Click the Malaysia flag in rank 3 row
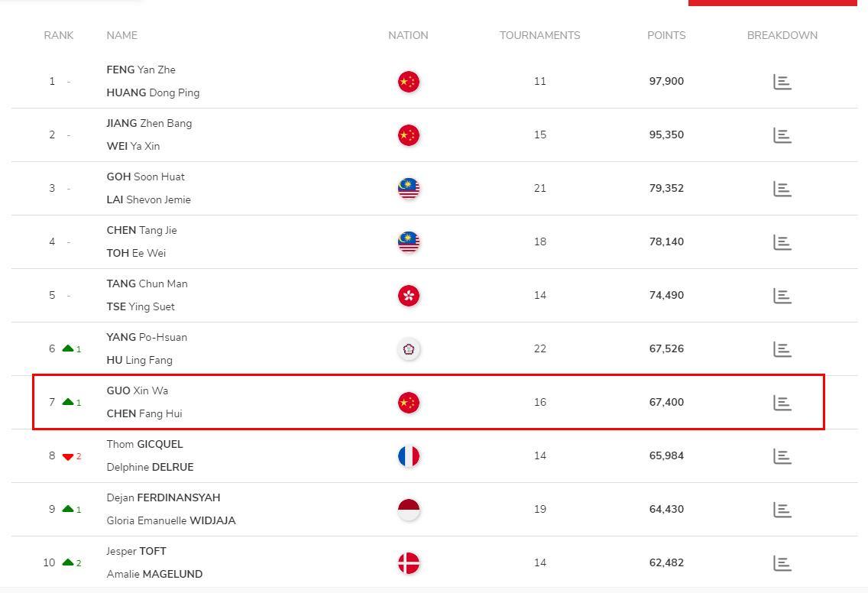Screen dimensions: 868x593 pos(409,188)
